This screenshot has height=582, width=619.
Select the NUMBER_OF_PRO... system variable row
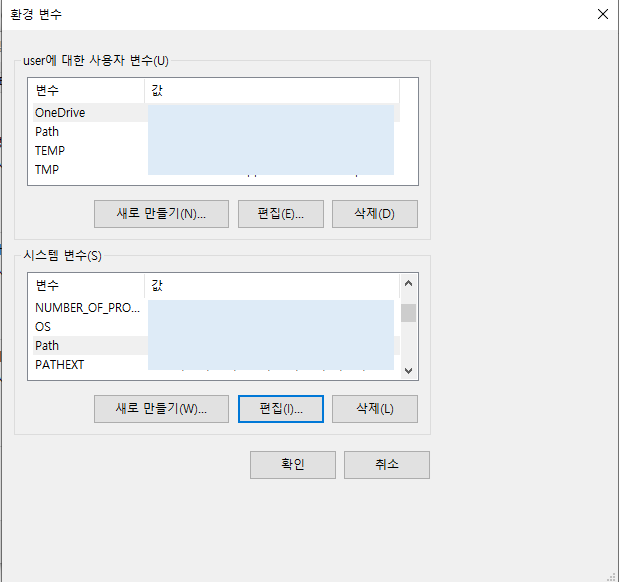[x=216, y=308]
